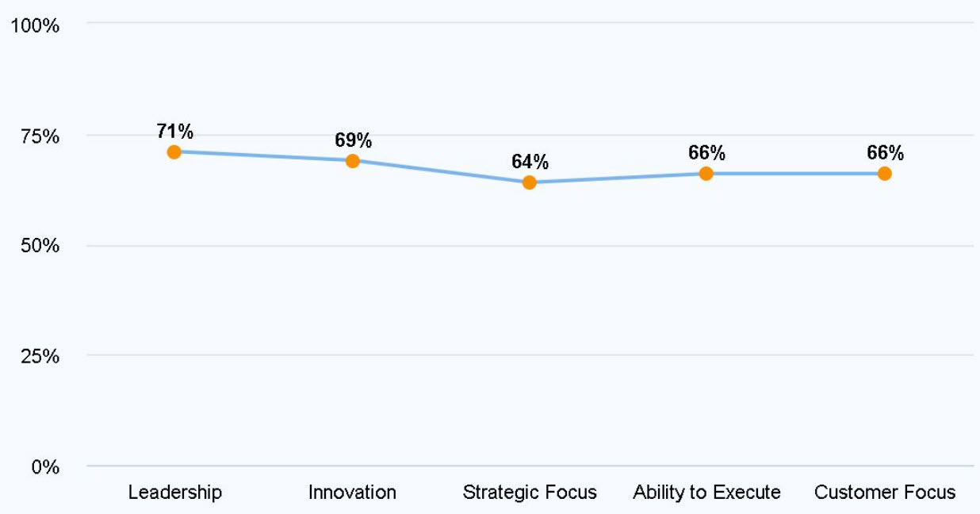Click the Strategic Focus axis label
The width and height of the screenshot is (980, 514).
(530, 493)
